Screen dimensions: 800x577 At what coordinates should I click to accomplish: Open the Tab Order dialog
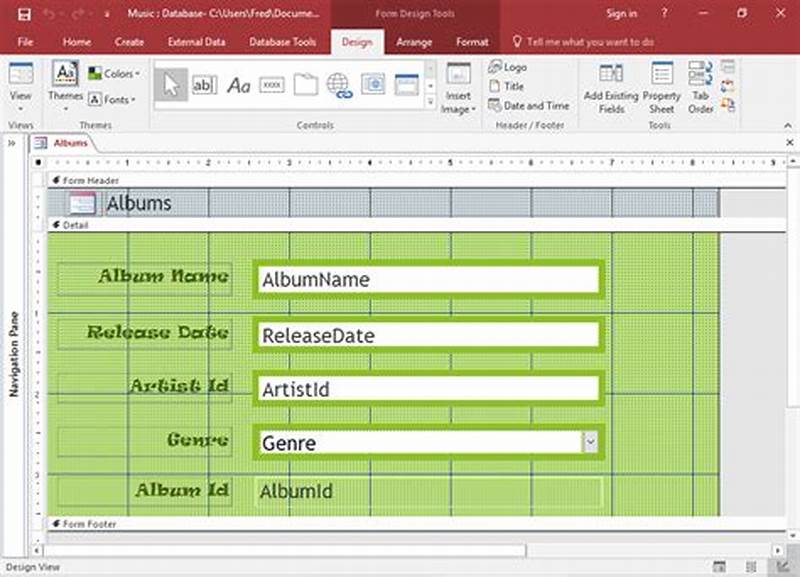[x=702, y=88]
